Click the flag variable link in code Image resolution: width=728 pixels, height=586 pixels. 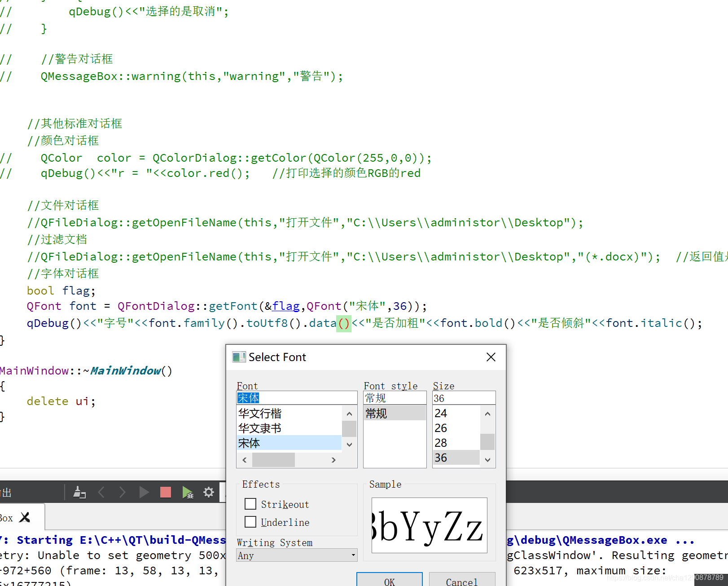286,306
